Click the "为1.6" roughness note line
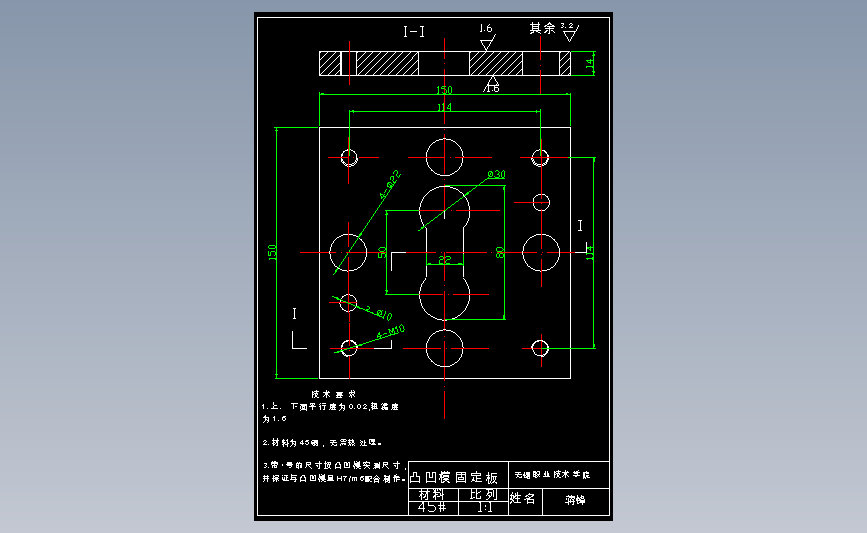The height and width of the screenshot is (533, 867). point(274,419)
